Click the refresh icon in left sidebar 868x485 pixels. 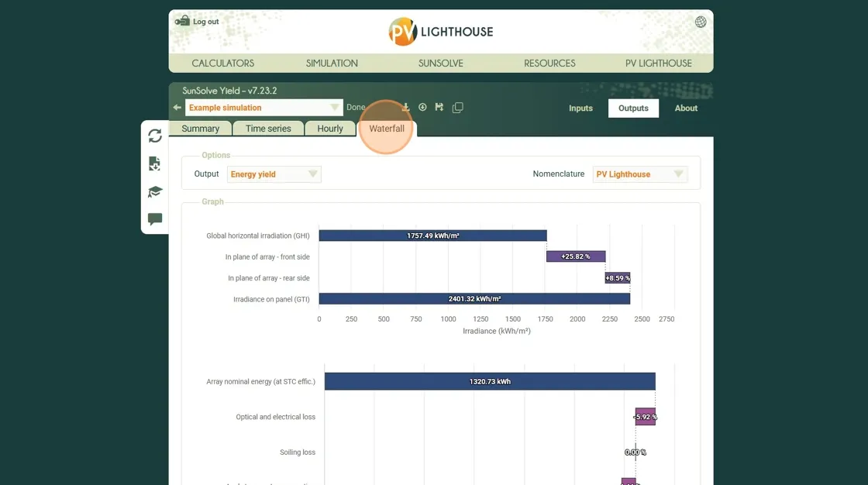(x=155, y=136)
